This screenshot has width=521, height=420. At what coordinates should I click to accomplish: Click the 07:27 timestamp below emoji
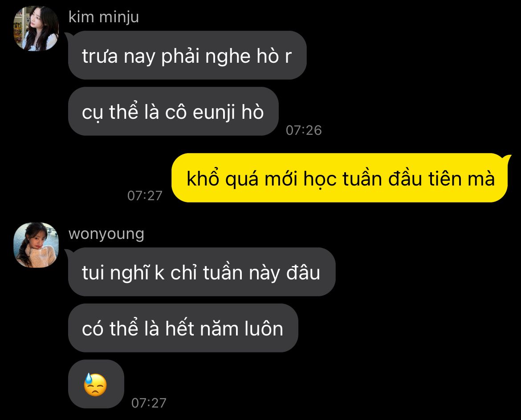[x=149, y=403]
